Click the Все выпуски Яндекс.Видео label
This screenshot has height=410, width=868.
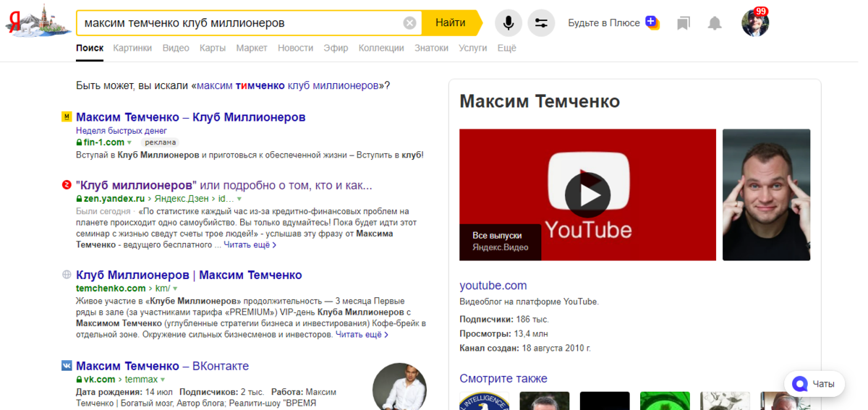coord(501,242)
